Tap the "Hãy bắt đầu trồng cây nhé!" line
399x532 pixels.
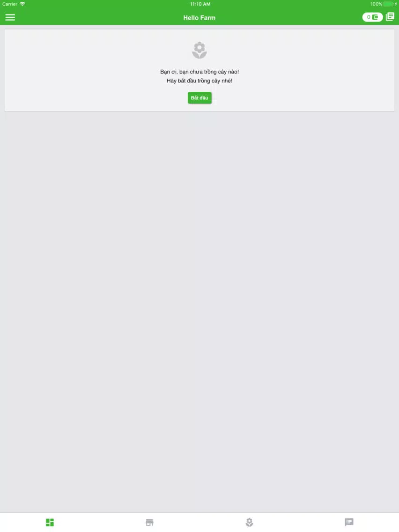tap(199, 81)
